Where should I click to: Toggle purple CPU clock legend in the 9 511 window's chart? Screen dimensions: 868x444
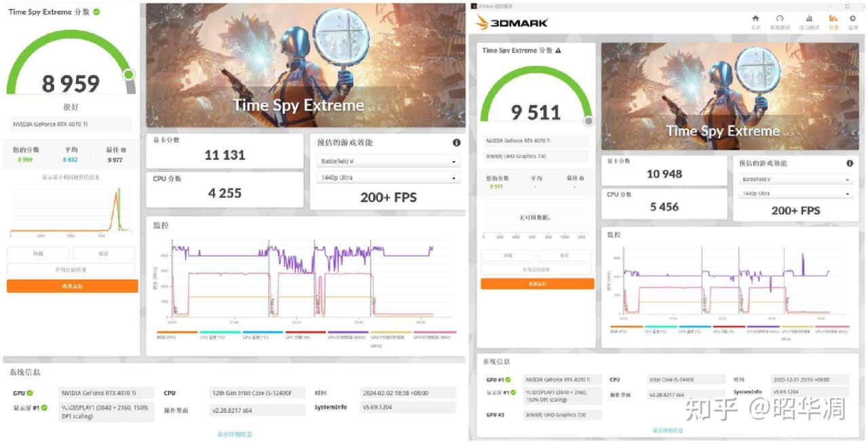[762, 329]
